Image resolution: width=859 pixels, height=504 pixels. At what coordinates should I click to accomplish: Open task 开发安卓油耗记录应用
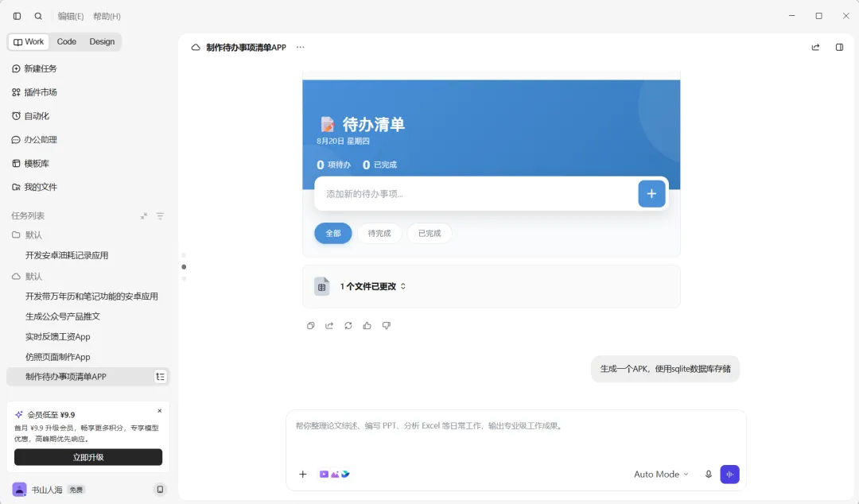pos(67,255)
